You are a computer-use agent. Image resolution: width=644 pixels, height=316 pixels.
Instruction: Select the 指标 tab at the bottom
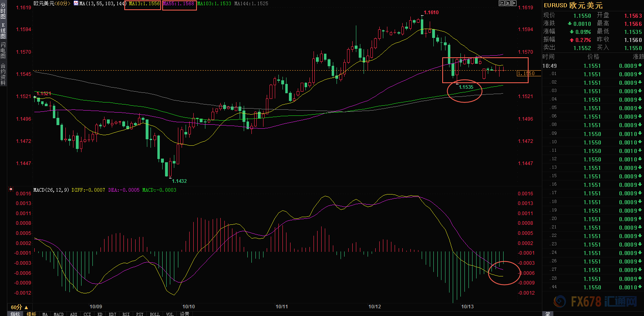(15, 314)
